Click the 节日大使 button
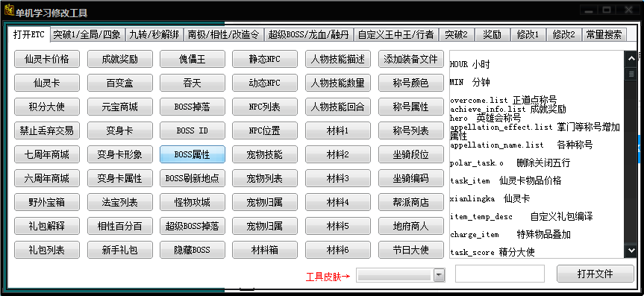Viewport: 644px width, 296px height. click(x=410, y=250)
